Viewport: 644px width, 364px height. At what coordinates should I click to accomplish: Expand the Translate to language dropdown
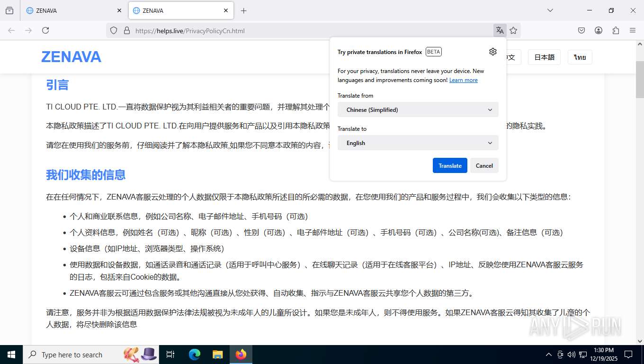coord(418,143)
